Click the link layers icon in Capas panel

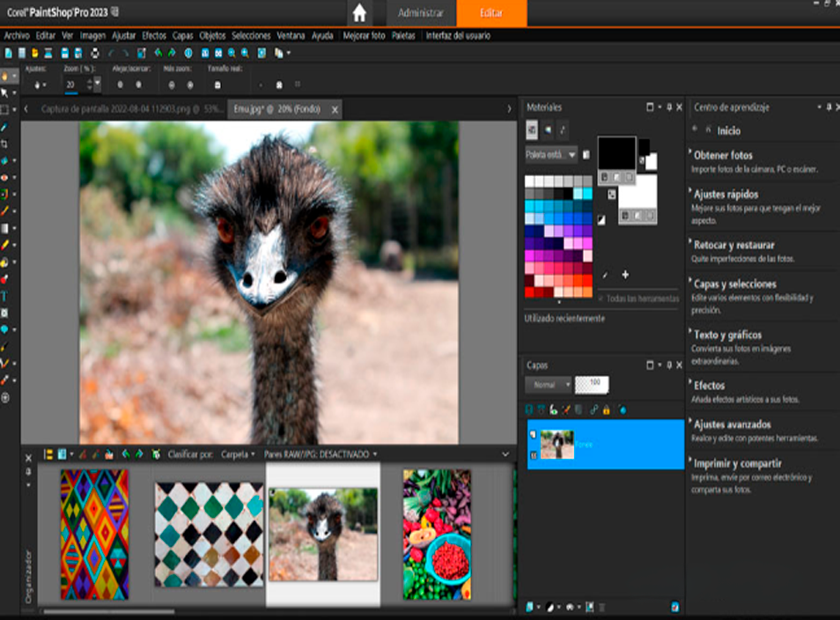(x=593, y=409)
